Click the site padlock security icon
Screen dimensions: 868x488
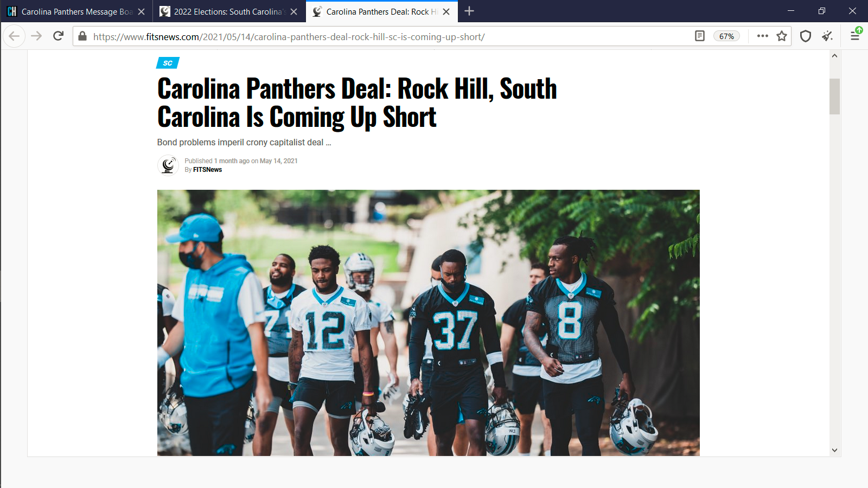click(x=82, y=36)
